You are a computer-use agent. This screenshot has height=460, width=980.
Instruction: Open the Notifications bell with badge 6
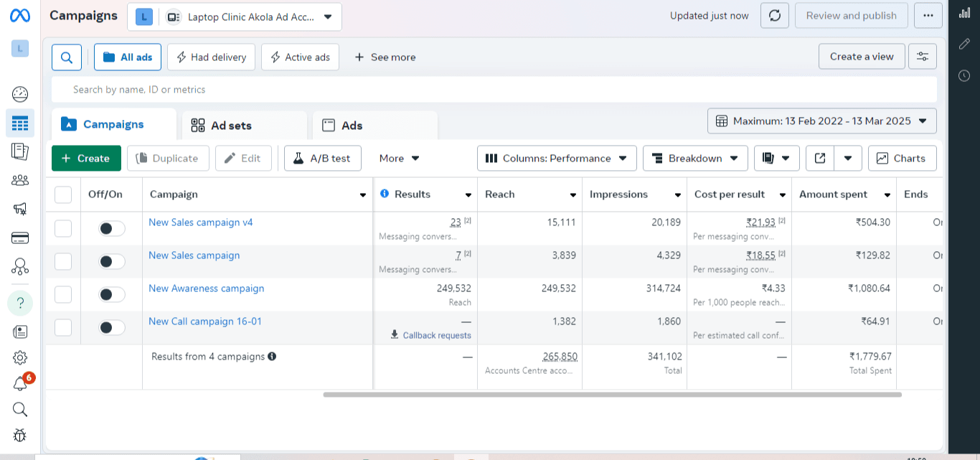[20, 383]
